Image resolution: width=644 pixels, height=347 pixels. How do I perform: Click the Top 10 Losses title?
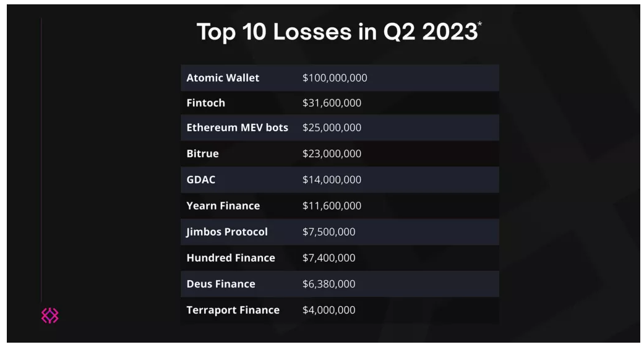pyautogui.click(x=337, y=32)
